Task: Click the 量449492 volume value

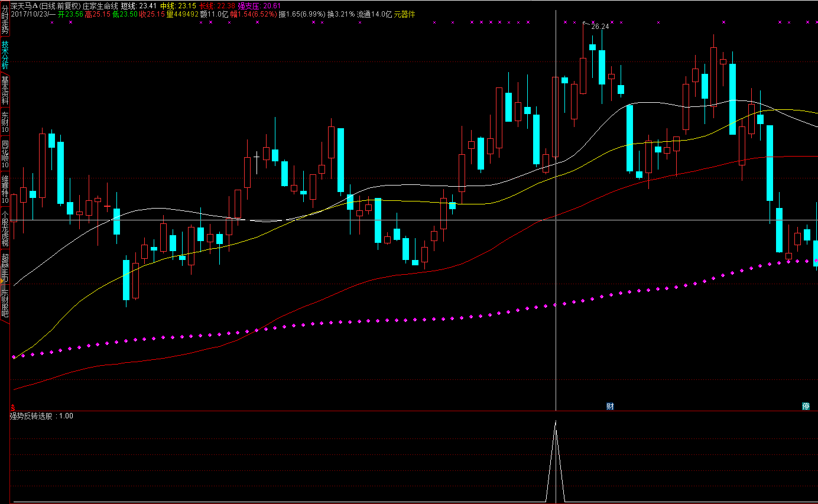Action: 182,14
